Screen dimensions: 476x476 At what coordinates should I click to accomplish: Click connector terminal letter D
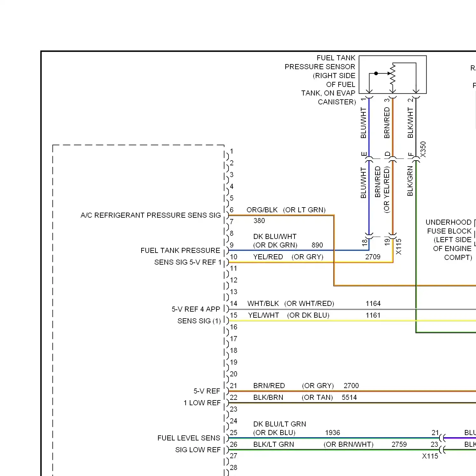coord(387,154)
